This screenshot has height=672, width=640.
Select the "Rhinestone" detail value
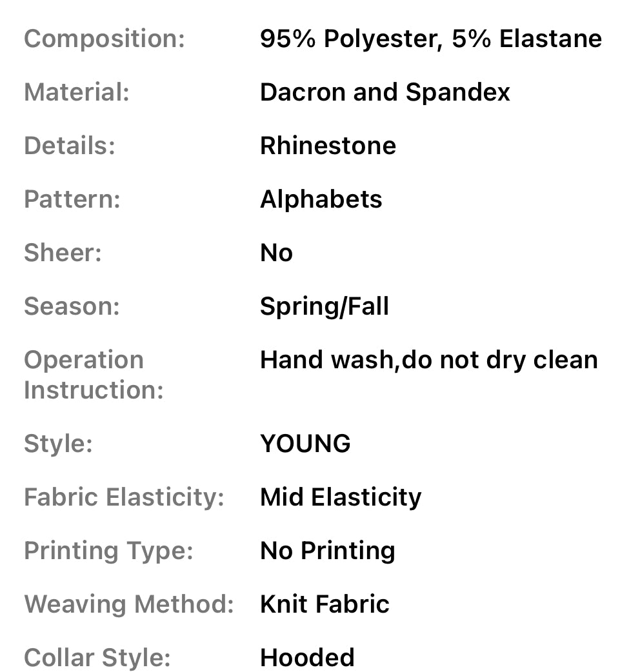coord(328,146)
